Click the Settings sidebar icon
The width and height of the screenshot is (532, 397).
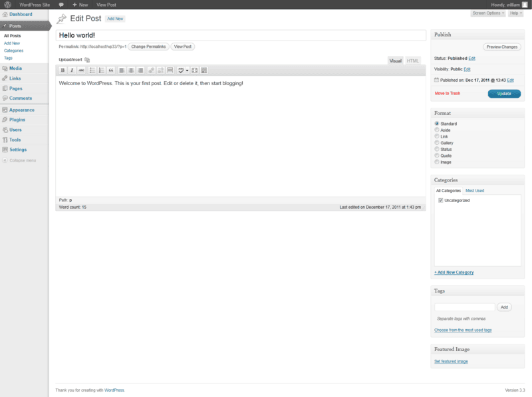(5, 150)
